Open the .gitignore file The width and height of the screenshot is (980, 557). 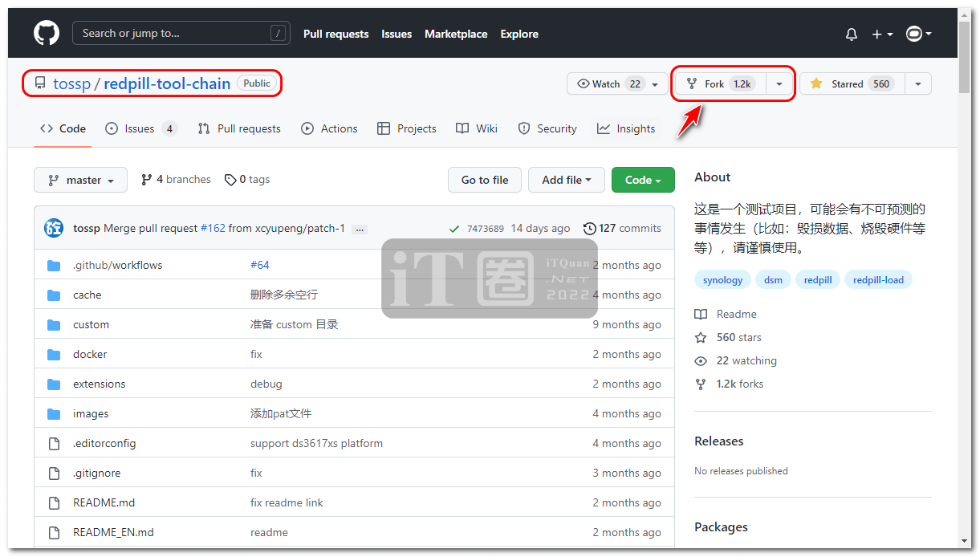(x=96, y=473)
